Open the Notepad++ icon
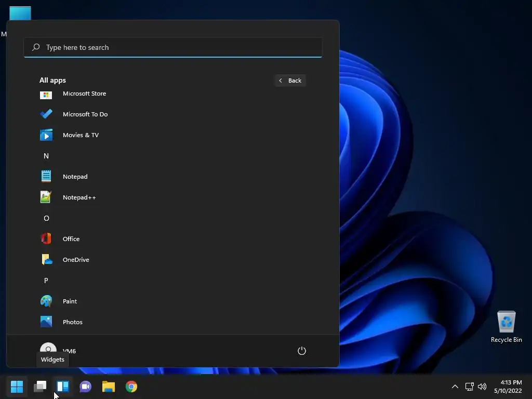The width and height of the screenshot is (532, 399). click(46, 197)
